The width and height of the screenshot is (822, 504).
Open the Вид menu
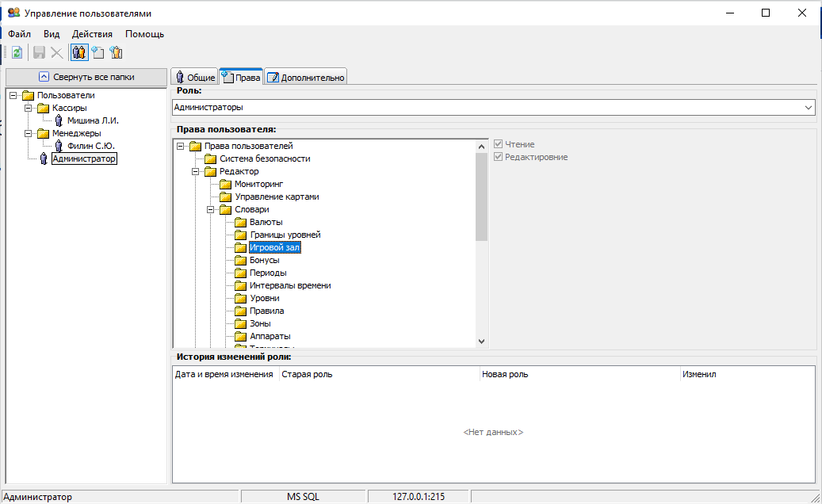pos(52,34)
